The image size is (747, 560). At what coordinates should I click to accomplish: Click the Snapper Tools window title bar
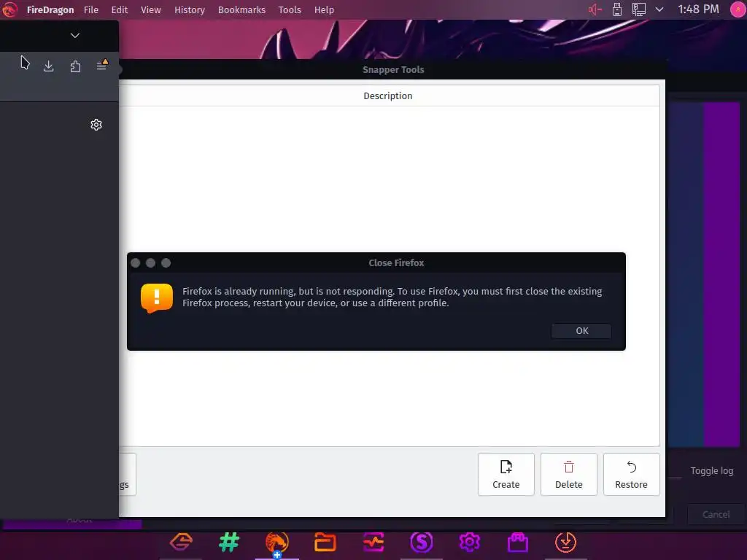click(x=392, y=69)
